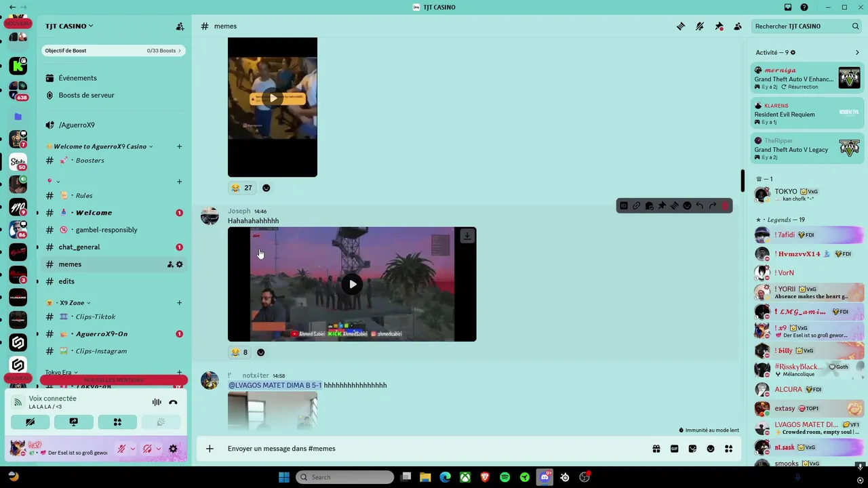Copy message link from hover toolbar
This screenshot has height=488, width=868.
click(636, 205)
